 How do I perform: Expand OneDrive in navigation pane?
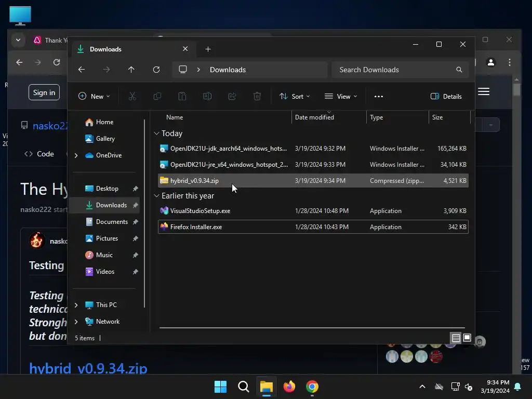tap(76, 155)
